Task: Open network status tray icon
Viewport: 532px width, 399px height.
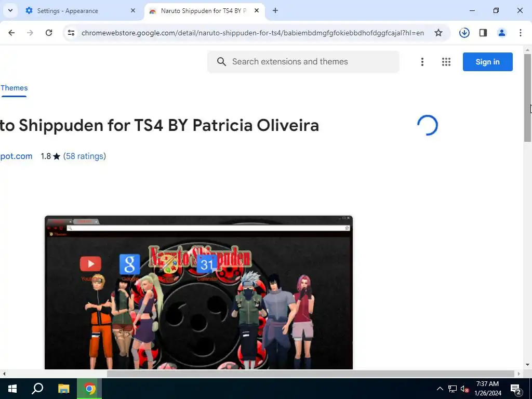Action: (x=453, y=389)
